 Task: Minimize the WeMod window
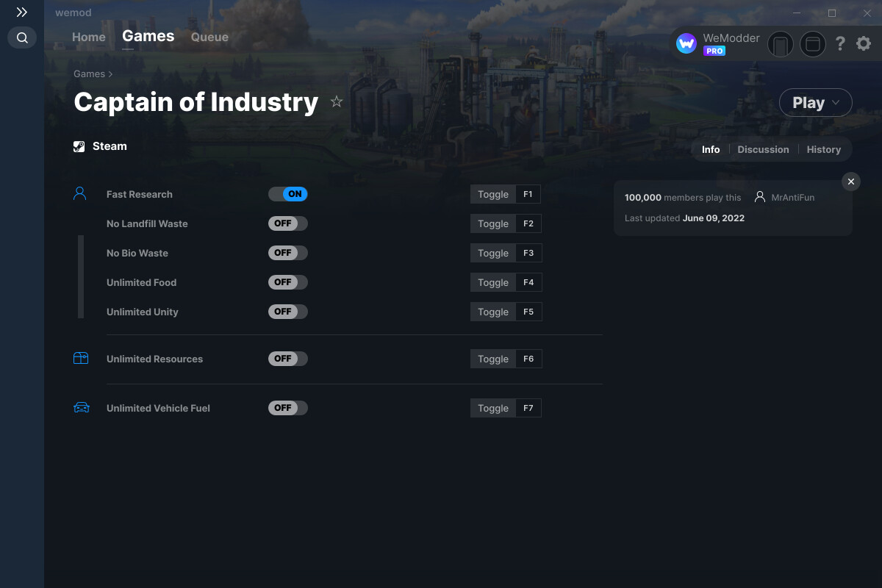coord(797,13)
